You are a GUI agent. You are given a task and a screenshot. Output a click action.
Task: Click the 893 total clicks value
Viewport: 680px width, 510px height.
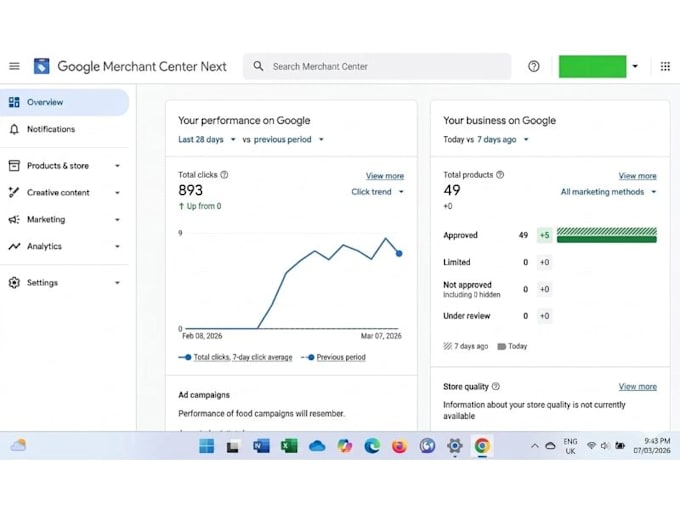point(190,190)
